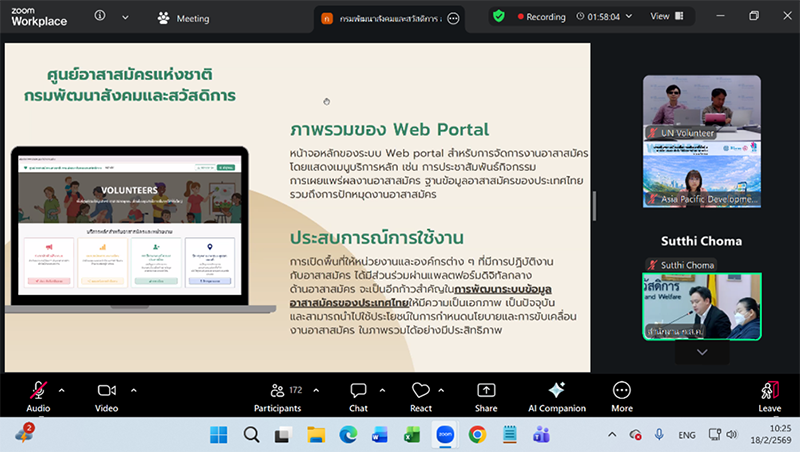Expand the meeting timer dropdown
This screenshot has width=800, height=452.
tap(629, 16)
